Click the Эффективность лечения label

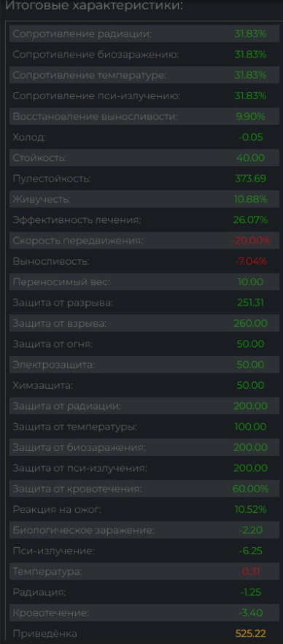(x=77, y=220)
